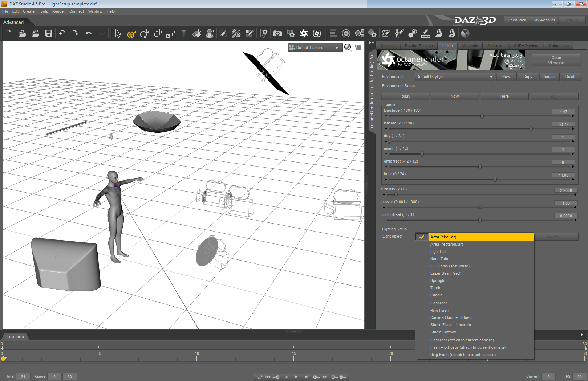This screenshot has width=588, height=381.
Task: Pick the Translate (move) tool
Action: click(157, 34)
